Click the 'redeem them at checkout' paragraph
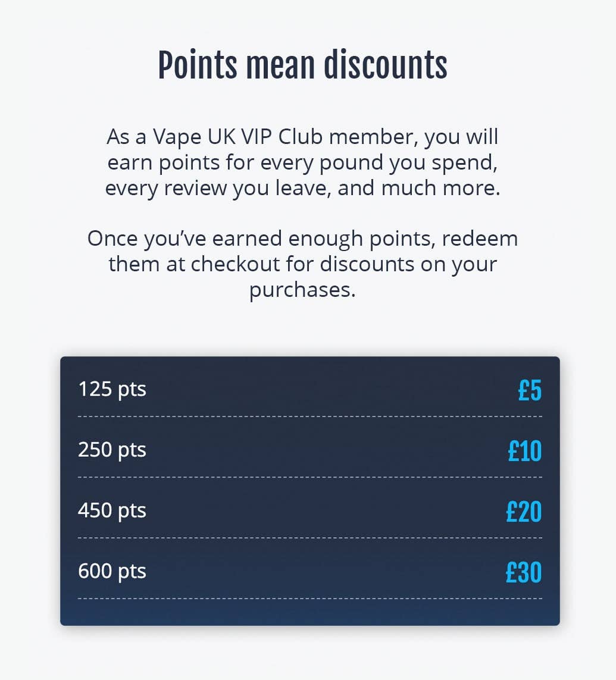 (302, 264)
